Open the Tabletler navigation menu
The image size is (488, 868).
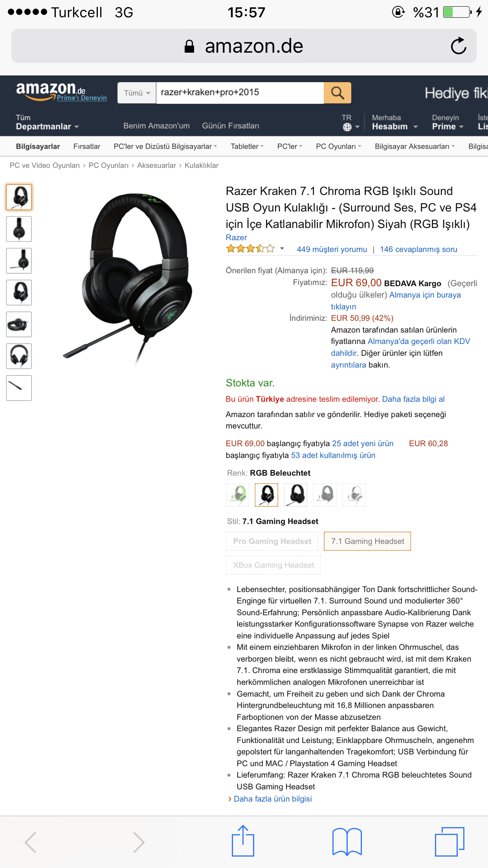click(247, 146)
